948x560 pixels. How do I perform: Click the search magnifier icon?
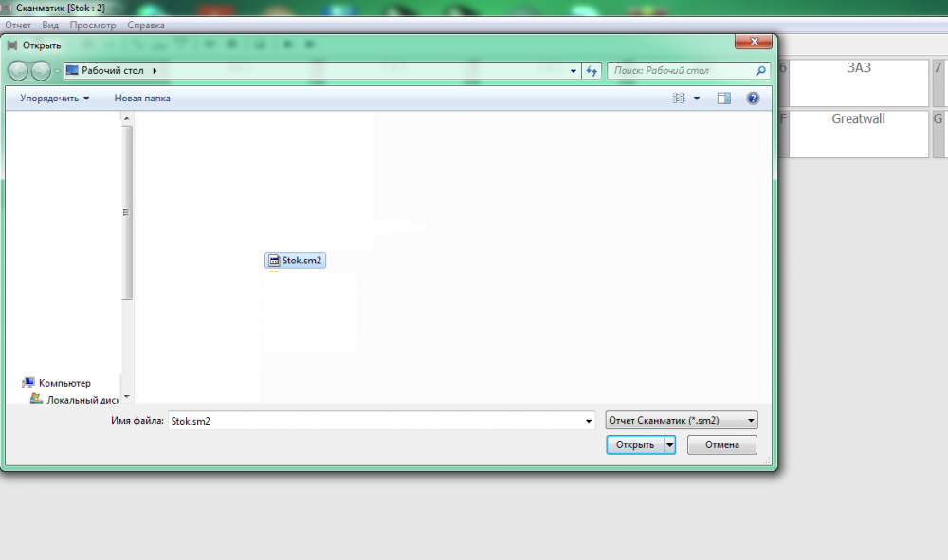[x=760, y=71]
